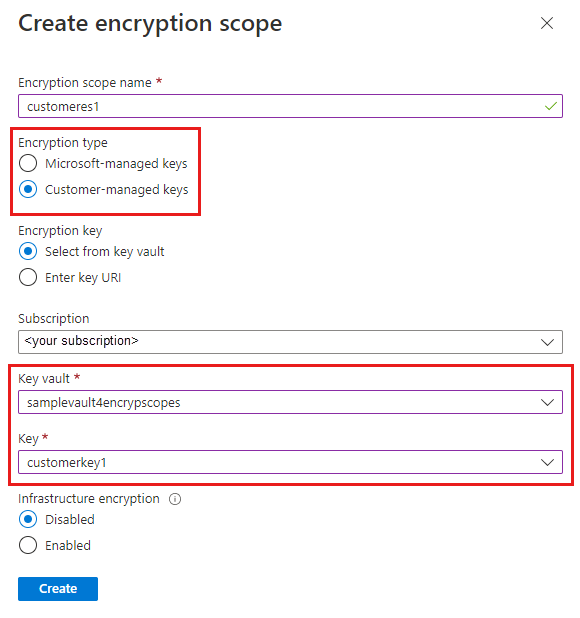
Task: Expand the Subscription dropdown chevron
Action: tap(547, 342)
